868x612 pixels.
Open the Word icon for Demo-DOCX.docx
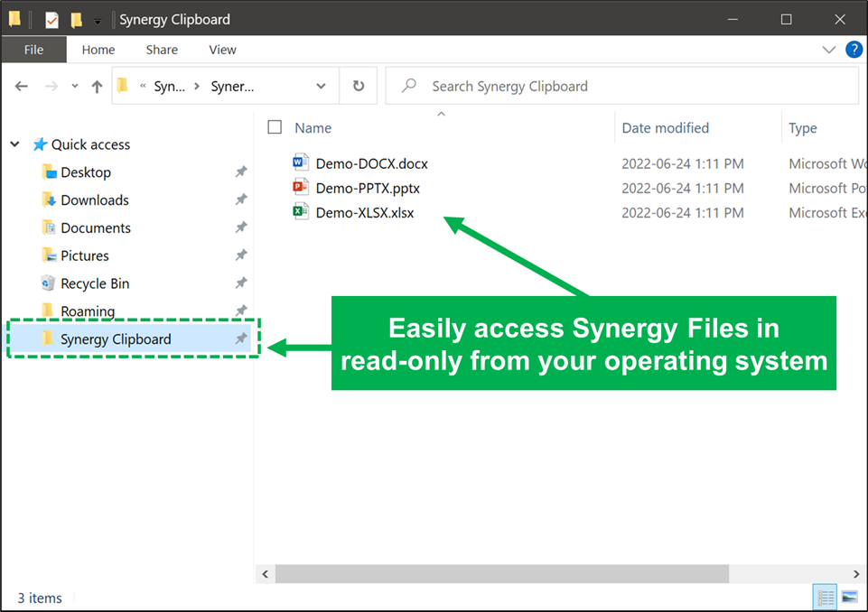point(301,162)
